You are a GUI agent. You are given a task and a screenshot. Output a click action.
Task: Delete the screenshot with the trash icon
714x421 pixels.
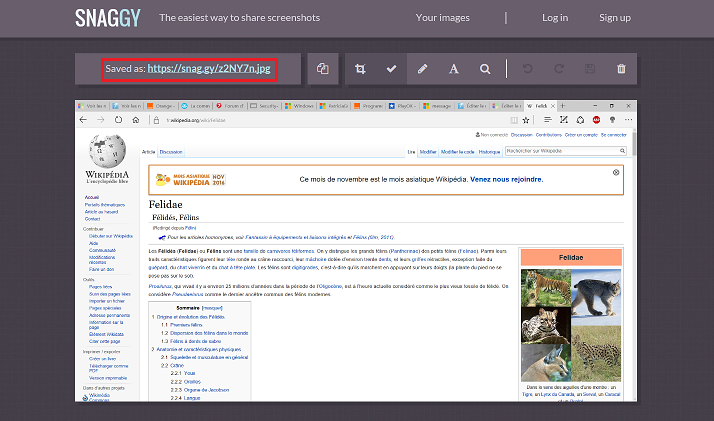click(x=621, y=69)
